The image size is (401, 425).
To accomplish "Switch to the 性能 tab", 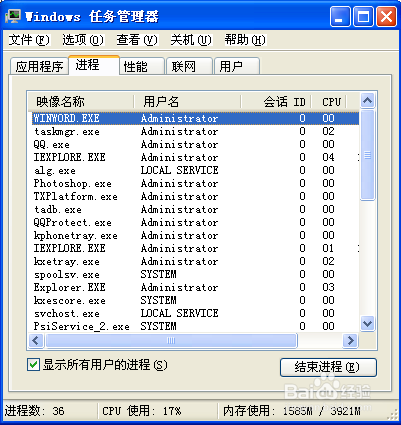I will pos(142,66).
